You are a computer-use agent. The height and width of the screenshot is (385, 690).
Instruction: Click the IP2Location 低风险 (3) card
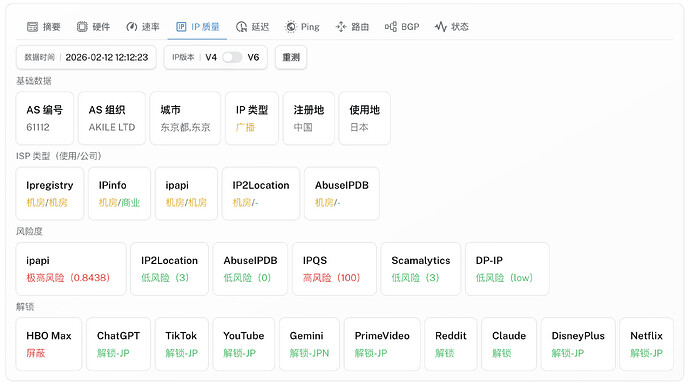169,269
